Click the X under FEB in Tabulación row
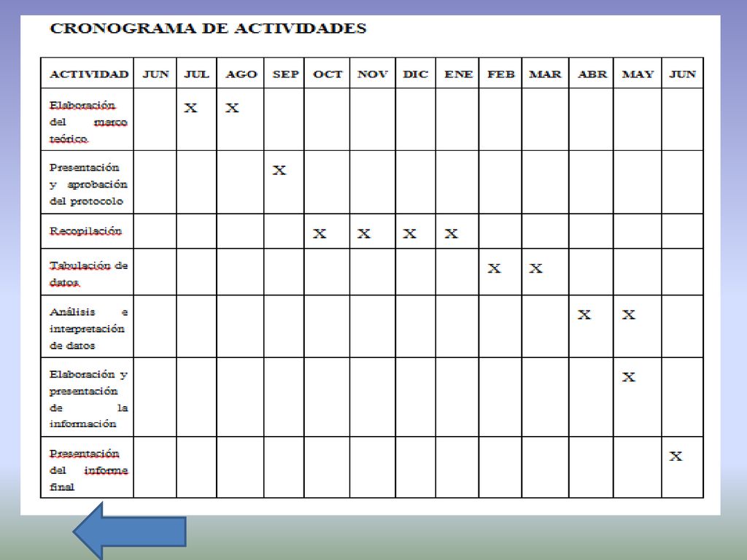This screenshot has width=747, height=560. tap(494, 268)
